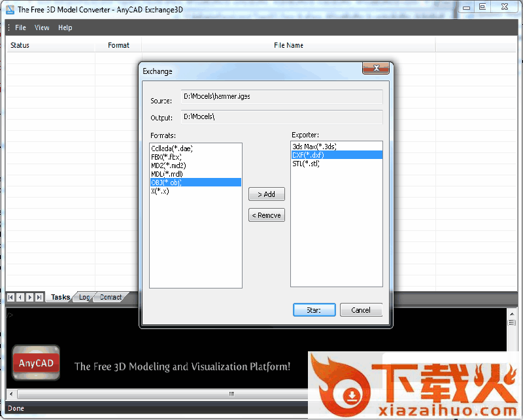Select X(*.x) in Formats list
This screenshot has height=420, width=523.
[195, 191]
